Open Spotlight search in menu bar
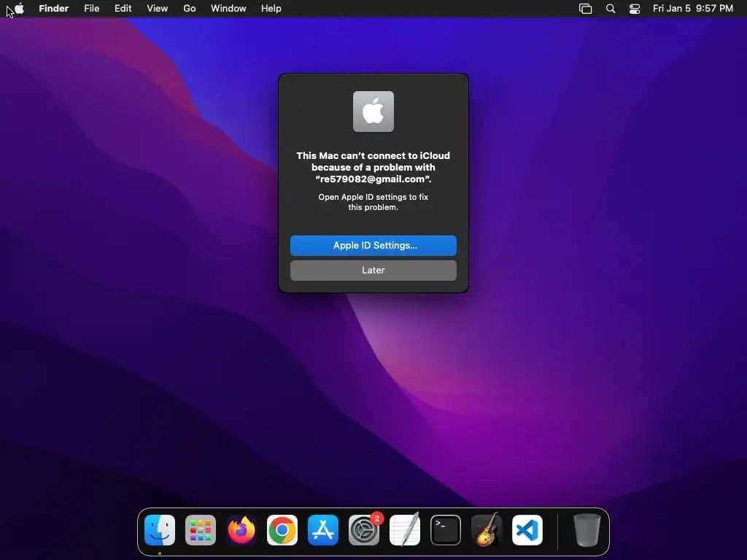This screenshot has width=747, height=560. (611, 9)
